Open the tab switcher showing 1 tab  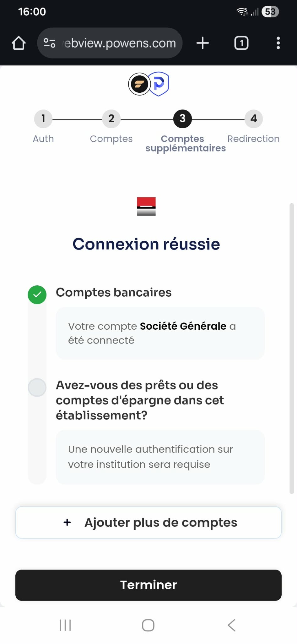[x=241, y=43]
